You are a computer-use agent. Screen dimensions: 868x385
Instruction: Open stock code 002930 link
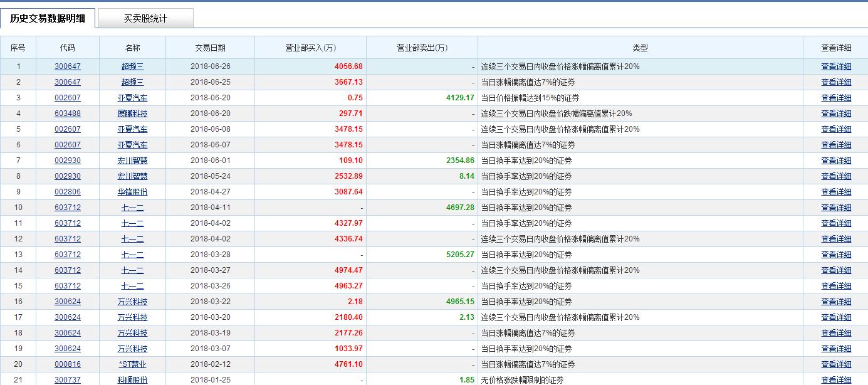[x=66, y=160]
